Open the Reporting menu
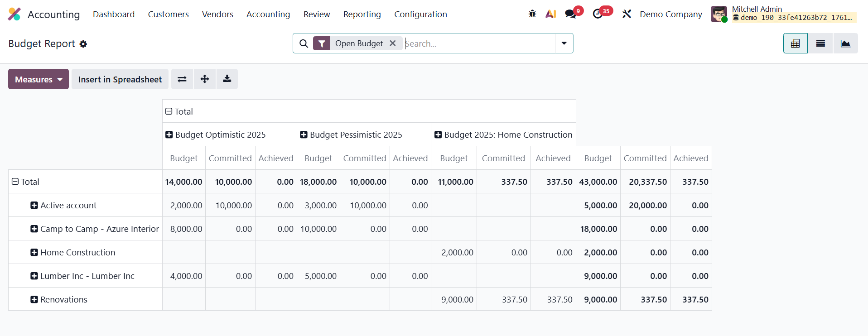This screenshot has width=868, height=336. (362, 14)
